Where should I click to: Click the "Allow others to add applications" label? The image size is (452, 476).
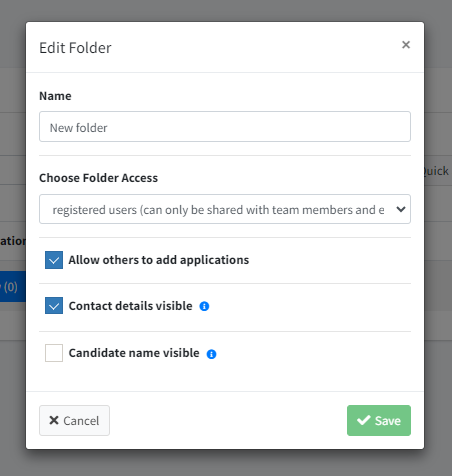coord(159,260)
